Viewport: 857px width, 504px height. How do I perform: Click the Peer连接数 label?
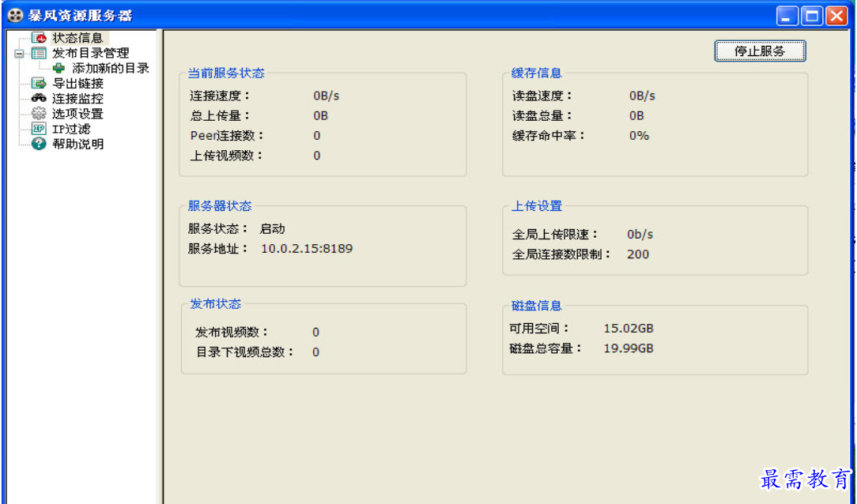pos(227,135)
